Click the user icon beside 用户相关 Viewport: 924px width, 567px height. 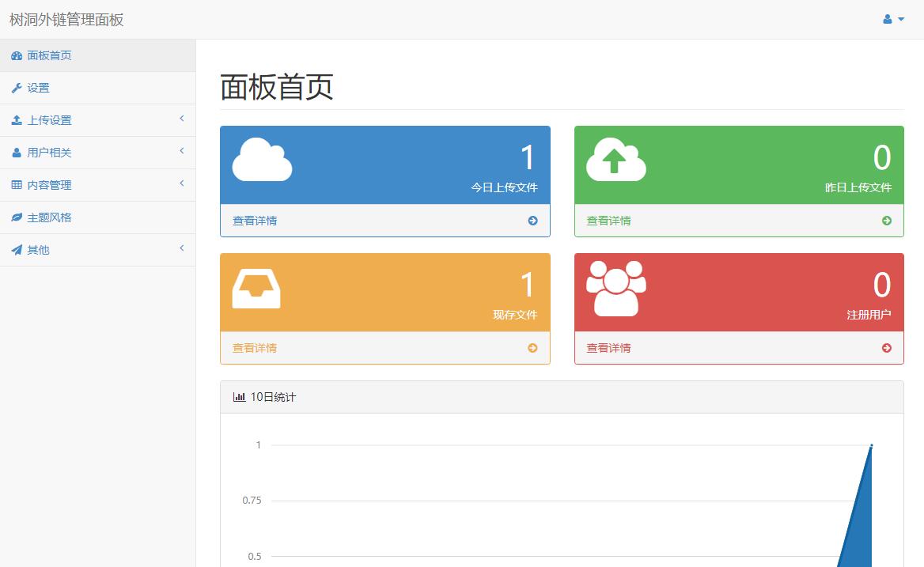pyautogui.click(x=17, y=153)
